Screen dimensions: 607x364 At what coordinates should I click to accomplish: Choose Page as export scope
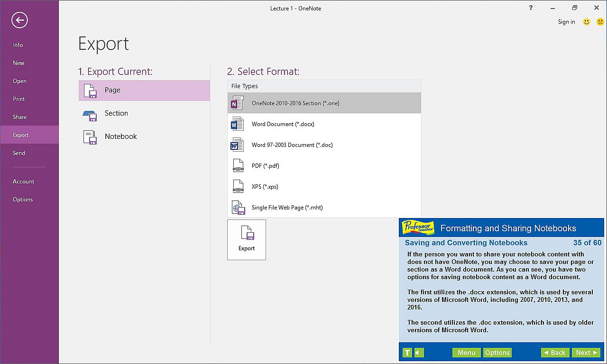coord(144,91)
